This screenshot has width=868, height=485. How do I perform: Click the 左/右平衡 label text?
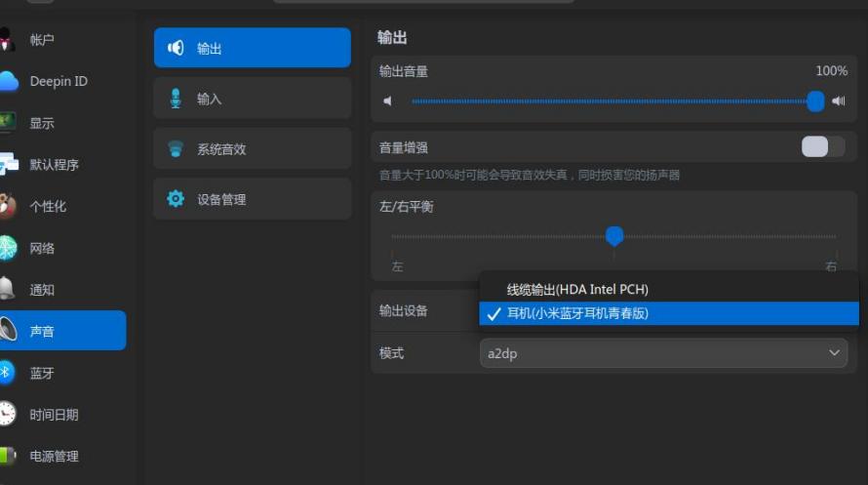[407, 207]
